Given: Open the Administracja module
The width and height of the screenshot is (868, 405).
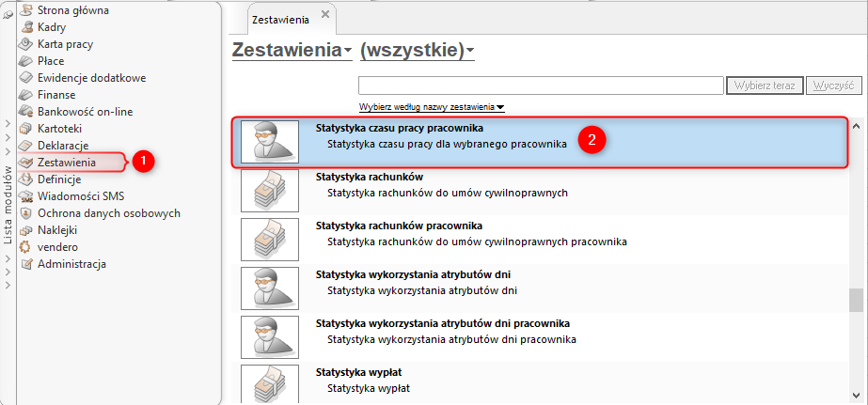Looking at the screenshot, I should click(x=72, y=264).
